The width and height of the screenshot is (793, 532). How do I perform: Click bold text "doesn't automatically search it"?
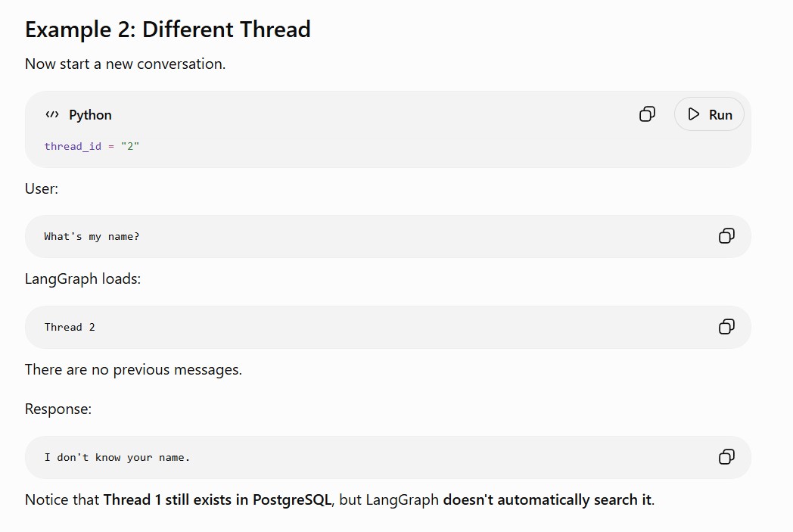(x=547, y=499)
